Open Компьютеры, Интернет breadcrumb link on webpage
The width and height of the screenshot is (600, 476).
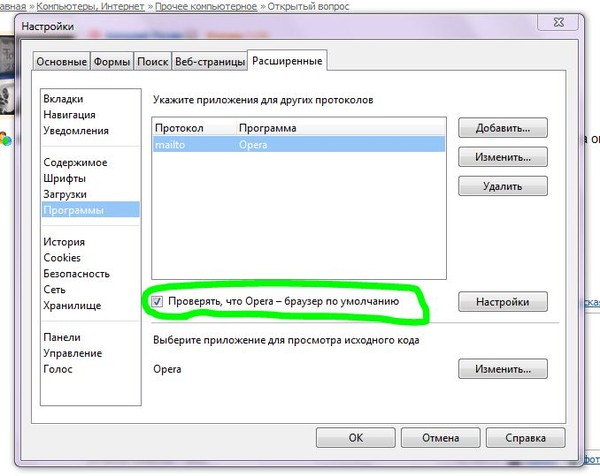pyautogui.click(x=90, y=6)
